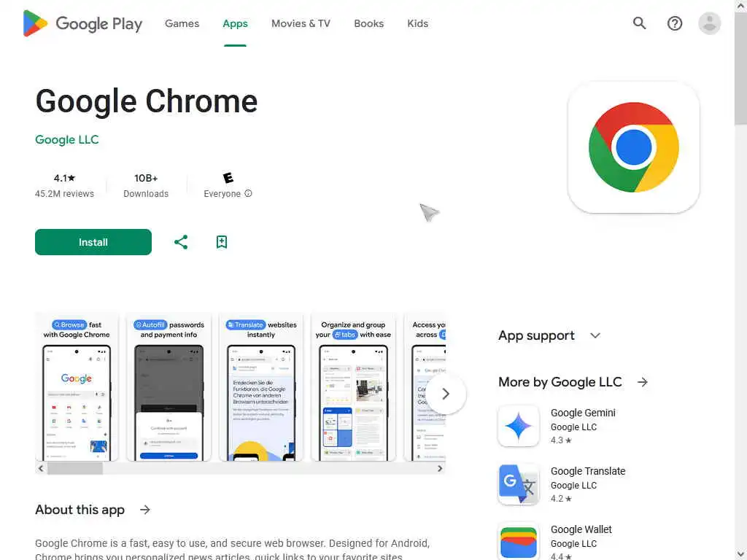Image resolution: width=747 pixels, height=560 pixels.
Task: Open the Books tab
Action: pos(368,23)
